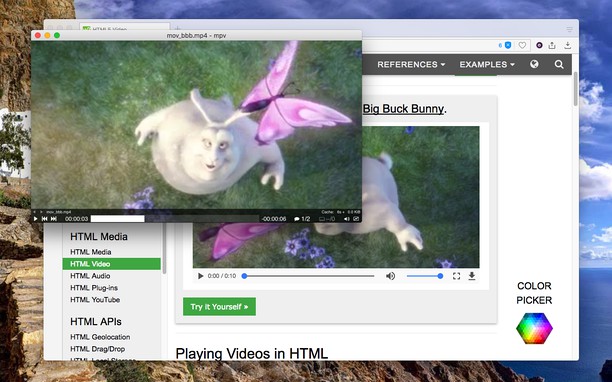Mute mpv volume speaker icon

pos(347,219)
